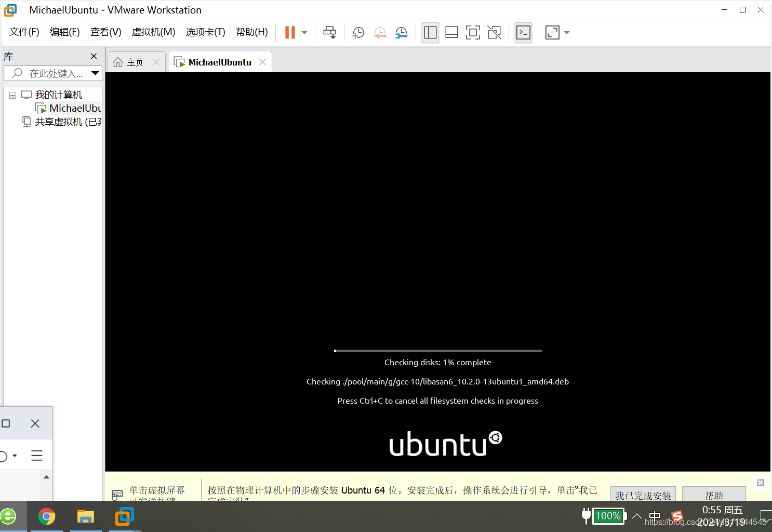
Task: Open the 虚拟机(M) menu
Action: pos(154,32)
